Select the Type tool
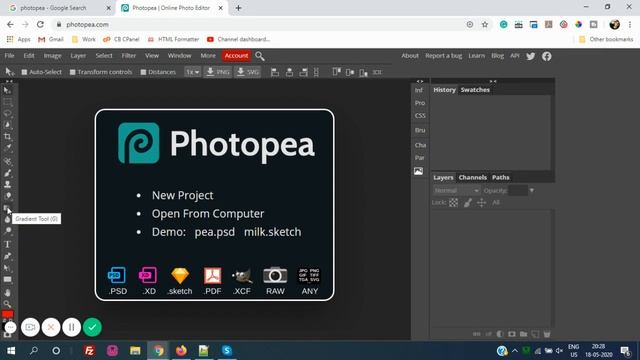 (x=7, y=244)
